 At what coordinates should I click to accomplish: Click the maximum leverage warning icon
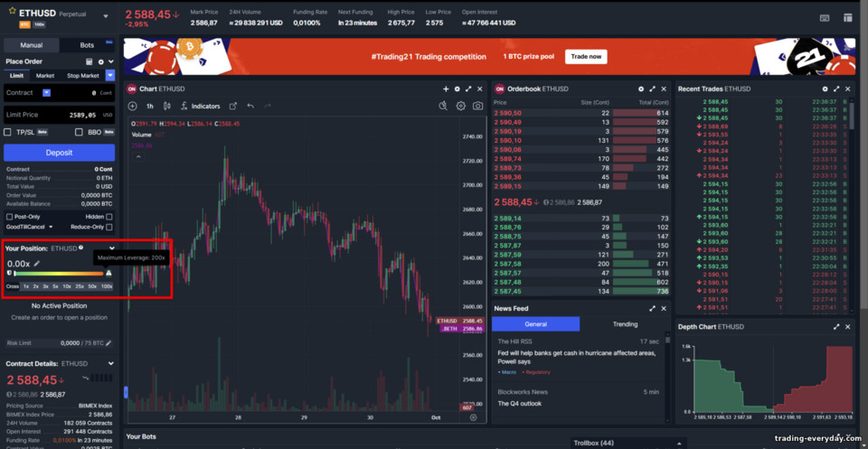[108, 273]
